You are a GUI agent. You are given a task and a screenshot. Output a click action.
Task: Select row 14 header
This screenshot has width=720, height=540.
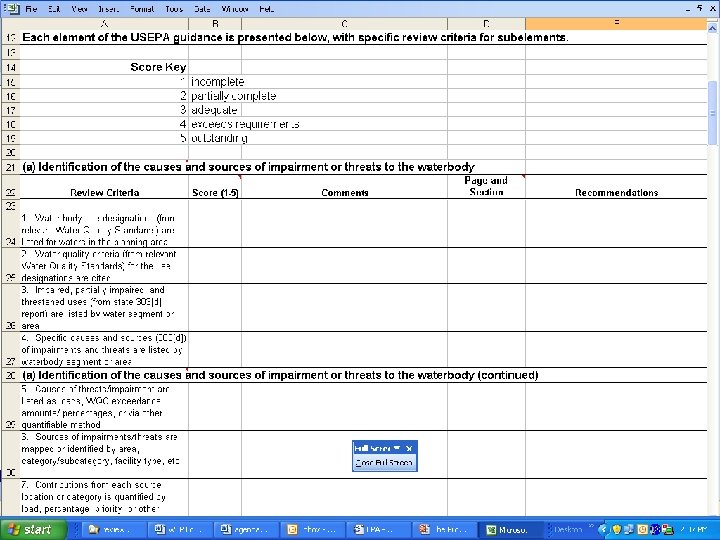(x=11, y=68)
